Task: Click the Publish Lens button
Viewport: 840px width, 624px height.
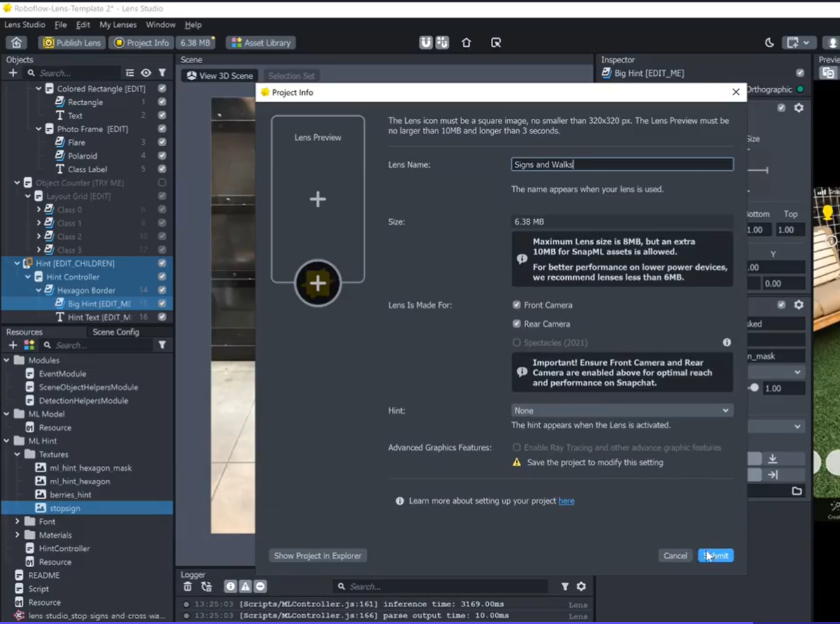Action: tap(72, 43)
